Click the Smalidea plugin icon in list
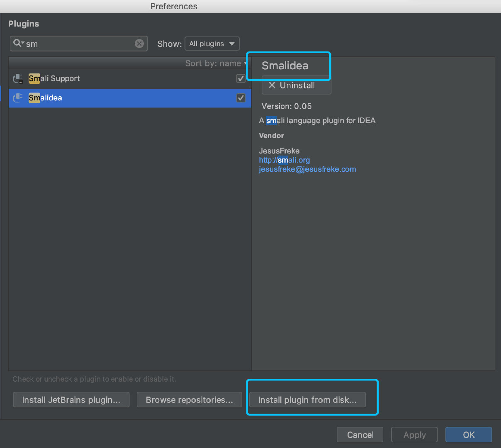The height and width of the screenshot is (448, 501). point(18,98)
